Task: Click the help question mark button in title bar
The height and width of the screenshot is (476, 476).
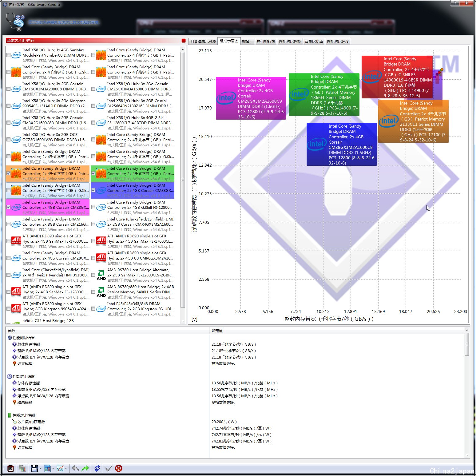Action: click(455, 3)
